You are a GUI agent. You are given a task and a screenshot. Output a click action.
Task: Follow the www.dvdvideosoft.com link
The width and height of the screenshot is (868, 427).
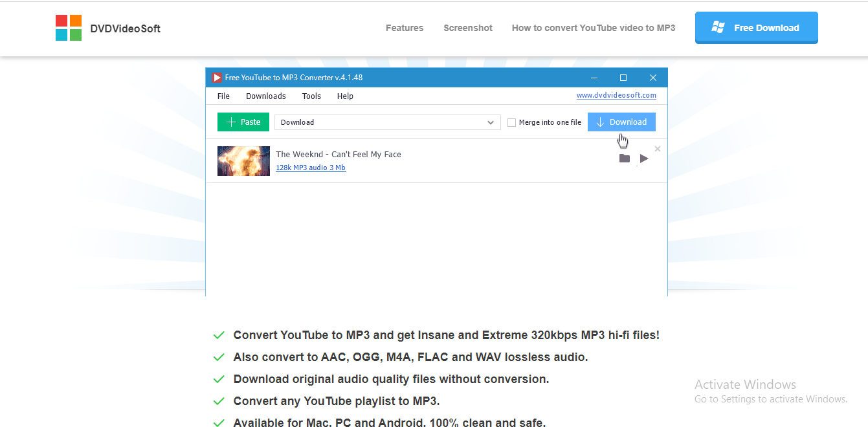[616, 95]
